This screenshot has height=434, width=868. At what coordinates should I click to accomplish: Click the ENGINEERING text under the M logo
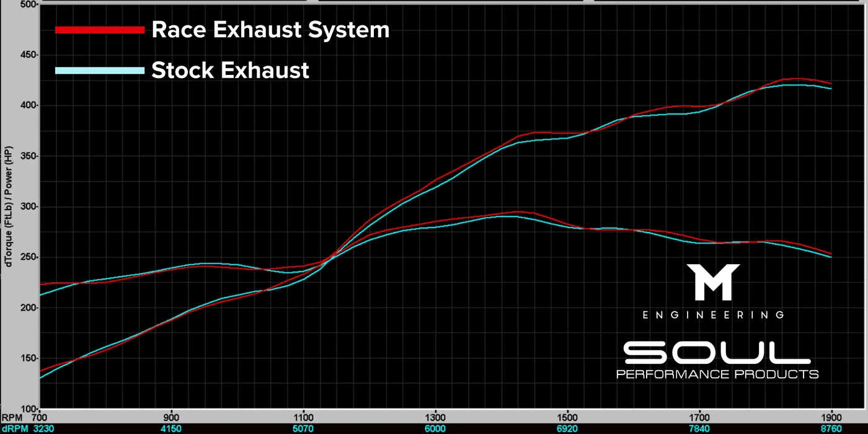click(713, 315)
